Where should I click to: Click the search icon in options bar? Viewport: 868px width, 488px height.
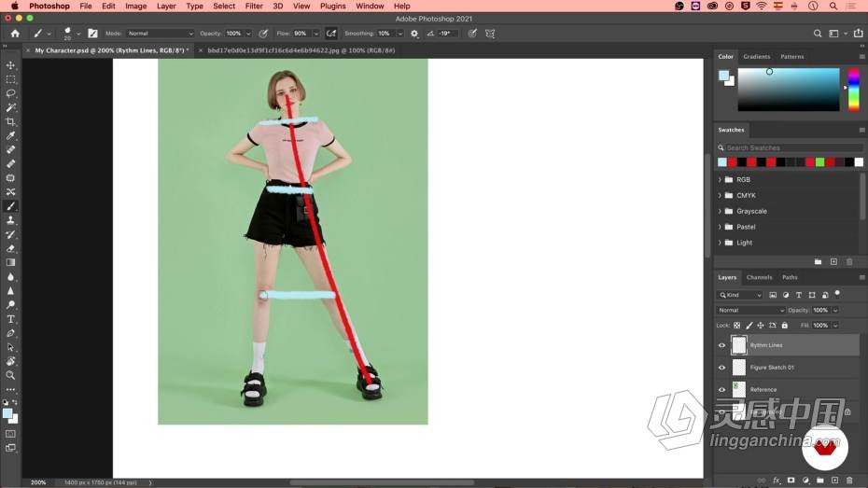(x=817, y=34)
